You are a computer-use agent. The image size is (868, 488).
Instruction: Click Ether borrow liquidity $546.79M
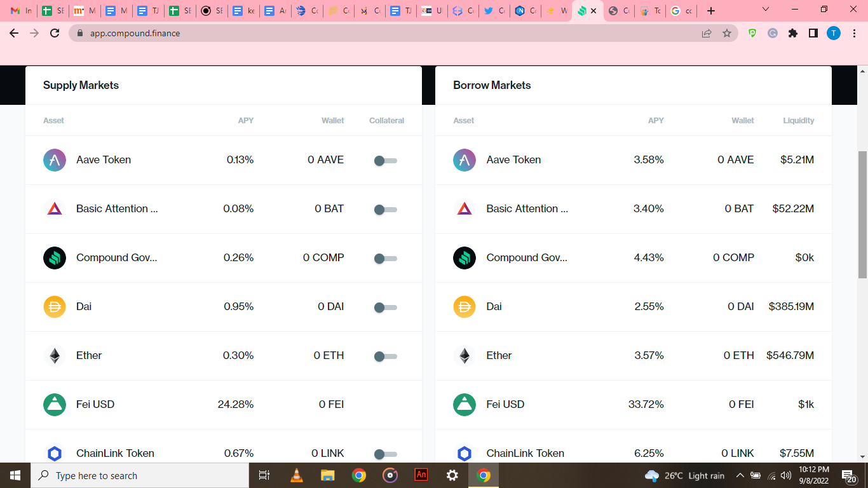pyautogui.click(x=790, y=356)
